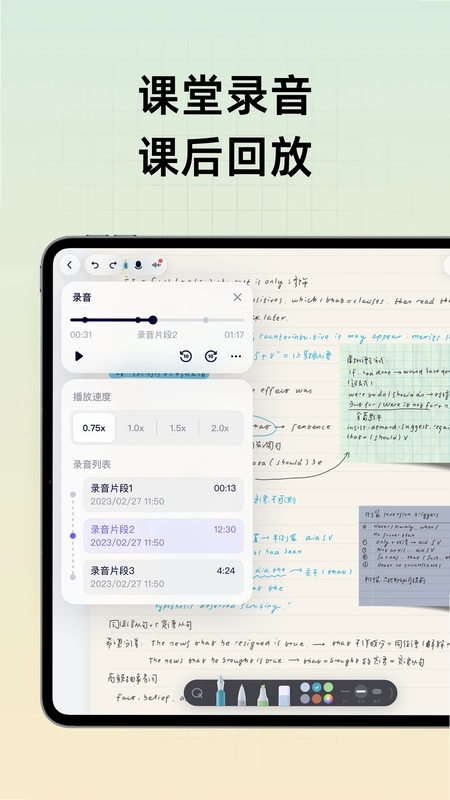450x800 pixels.
Task: Rewind the recording 10 seconds
Action: 186,356
